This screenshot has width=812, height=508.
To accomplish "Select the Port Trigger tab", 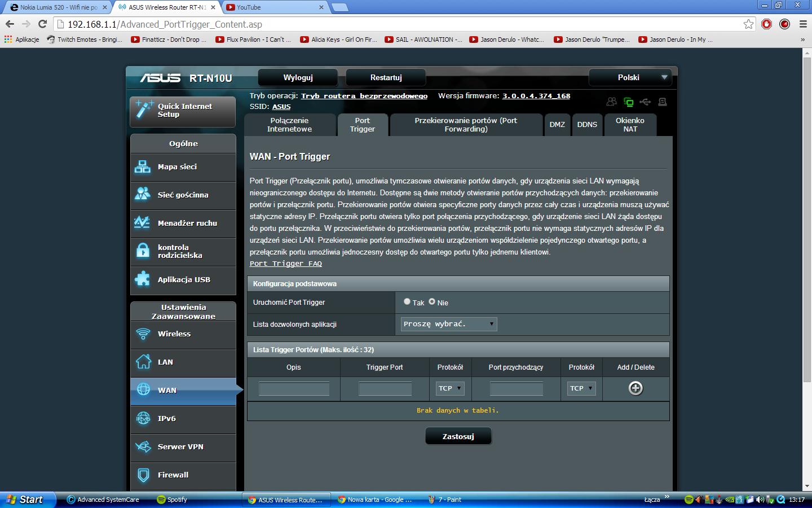I will coord(363,125).
